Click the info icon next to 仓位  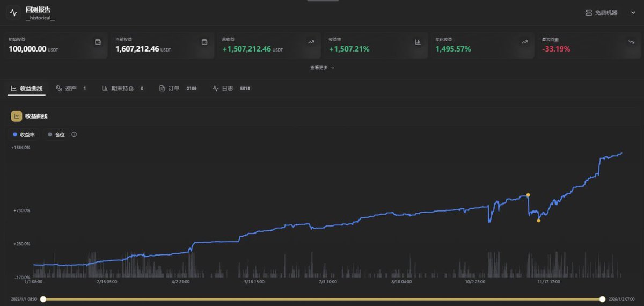click(x=74, y=135)
